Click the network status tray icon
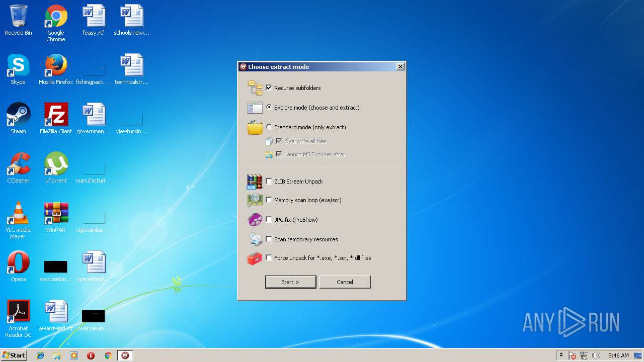644x362 pixels. [584, 355]
